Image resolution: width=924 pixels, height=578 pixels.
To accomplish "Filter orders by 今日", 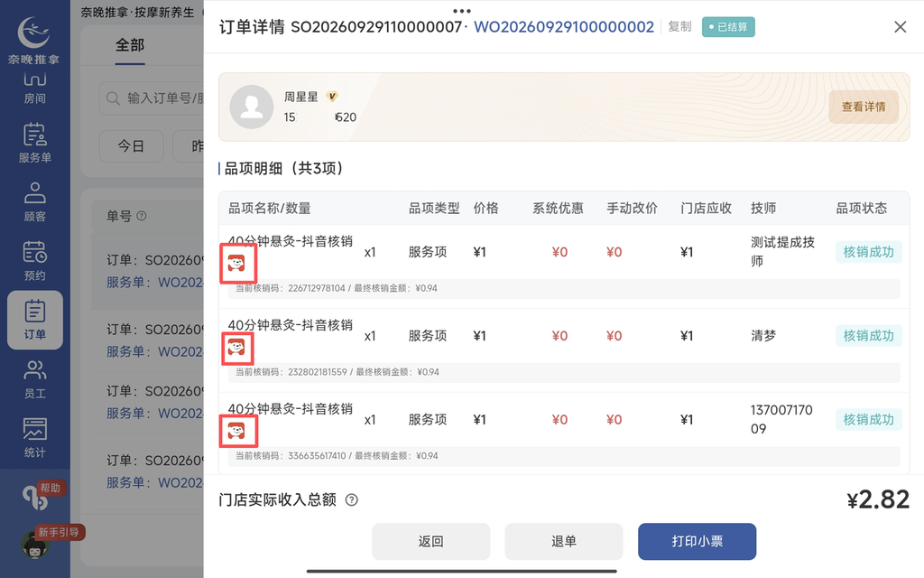I will click(131, 145).
